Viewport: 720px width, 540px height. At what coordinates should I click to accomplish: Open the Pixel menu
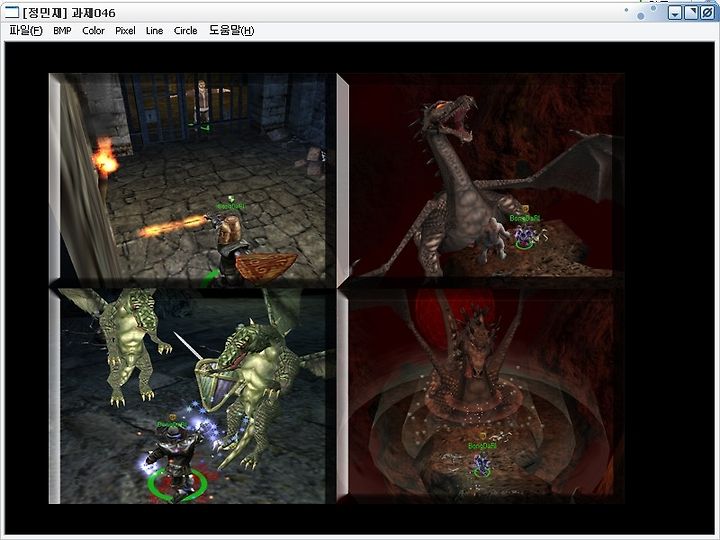pyautogui.click(x=125, y=31)
